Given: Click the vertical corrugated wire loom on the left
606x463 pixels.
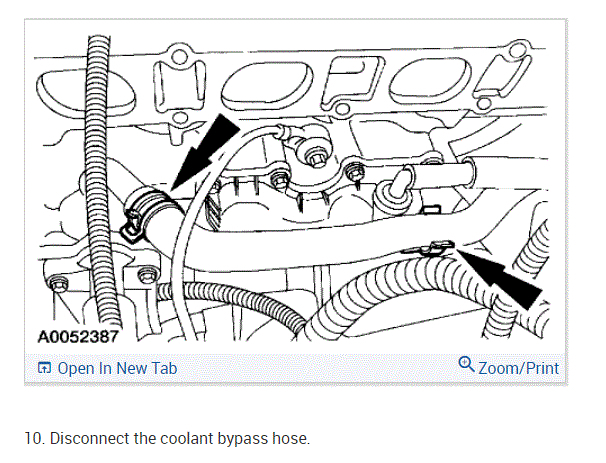Looking at the screenshot, I should click(x=100, y=182).
